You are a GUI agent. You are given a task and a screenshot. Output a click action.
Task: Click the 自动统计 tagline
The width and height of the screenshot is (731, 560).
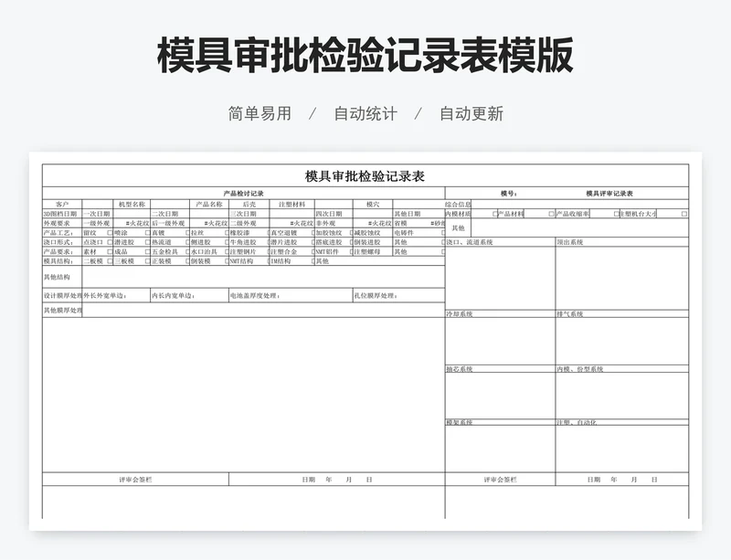(365, 114)
